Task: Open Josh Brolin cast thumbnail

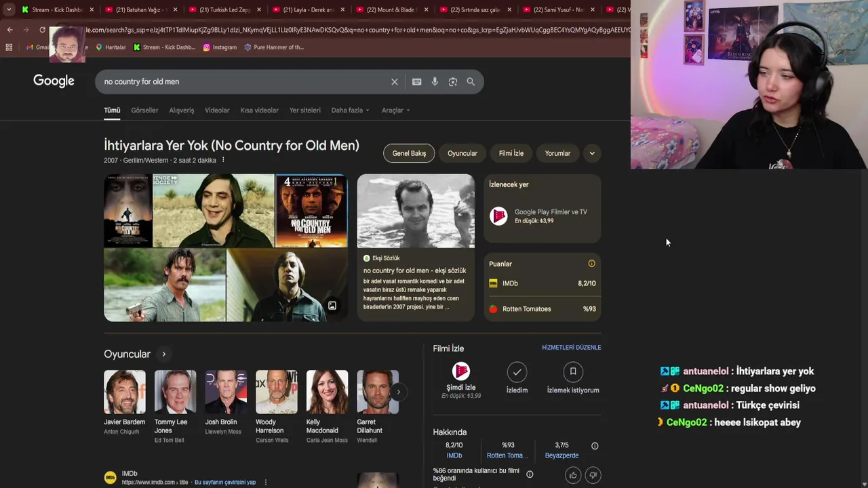Action: (x=226, y=392)
